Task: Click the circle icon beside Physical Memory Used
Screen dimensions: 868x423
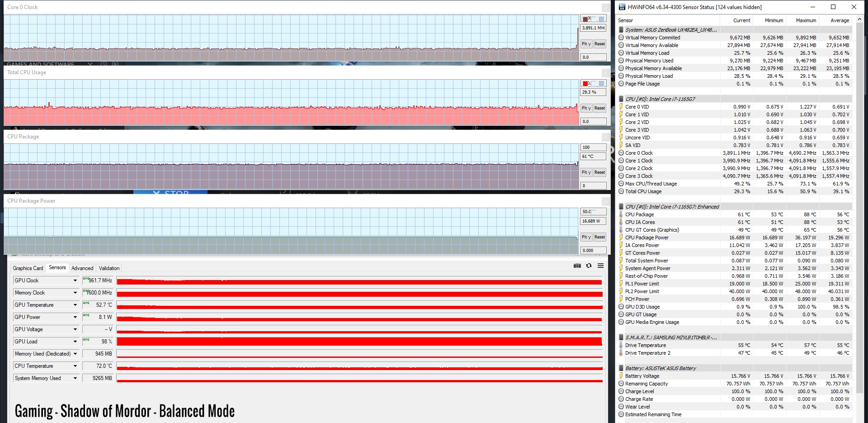Action: tap(621, 61)
